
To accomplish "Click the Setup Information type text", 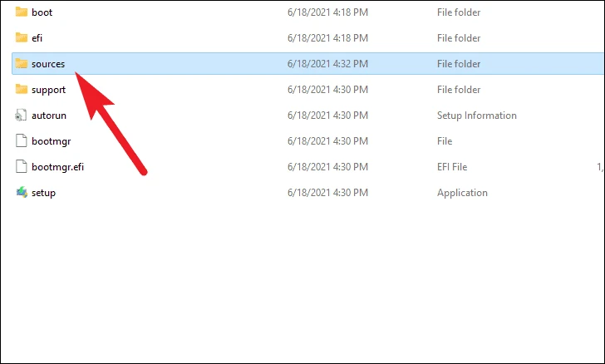I will [x=476, y=116].
